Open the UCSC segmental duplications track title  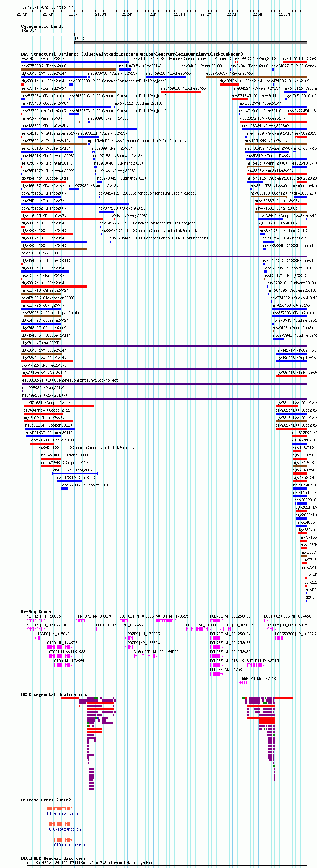(x=55, y=694)
